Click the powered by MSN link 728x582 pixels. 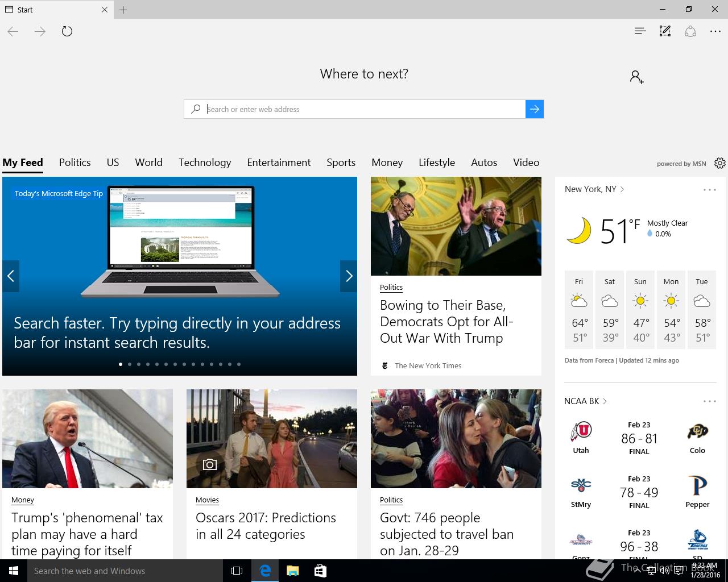[x=681, y=164]
